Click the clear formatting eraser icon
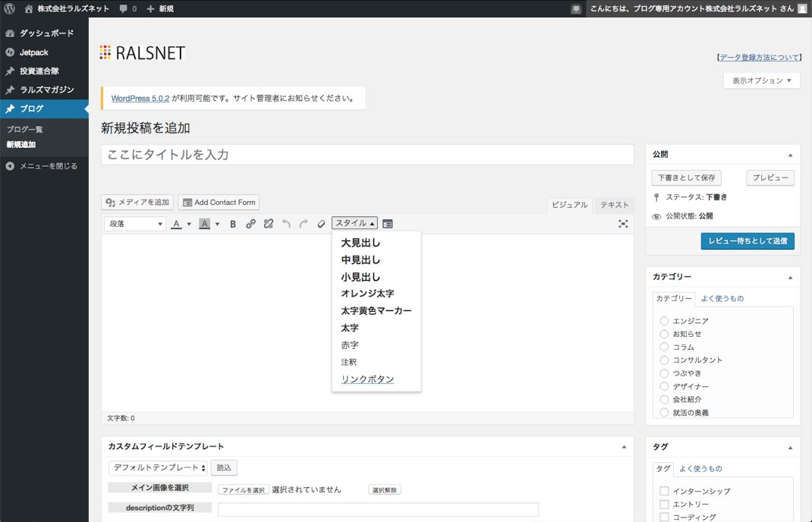This screenshot has height=522, width=812. click(x=321, y=224)
